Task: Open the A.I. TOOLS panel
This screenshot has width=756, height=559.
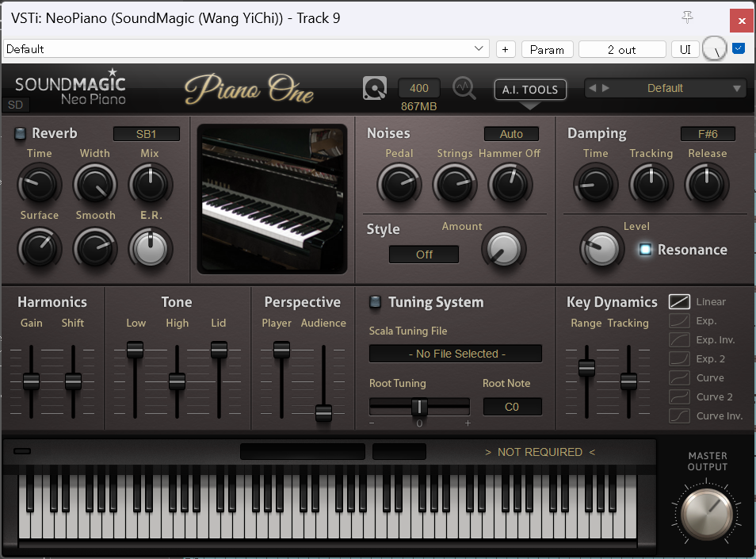Action: [530, 90]
